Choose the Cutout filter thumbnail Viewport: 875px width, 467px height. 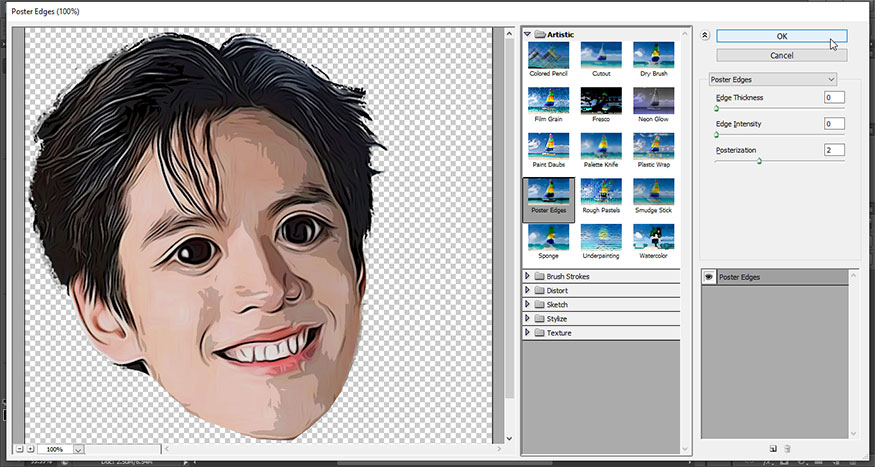tap(601, 56)
